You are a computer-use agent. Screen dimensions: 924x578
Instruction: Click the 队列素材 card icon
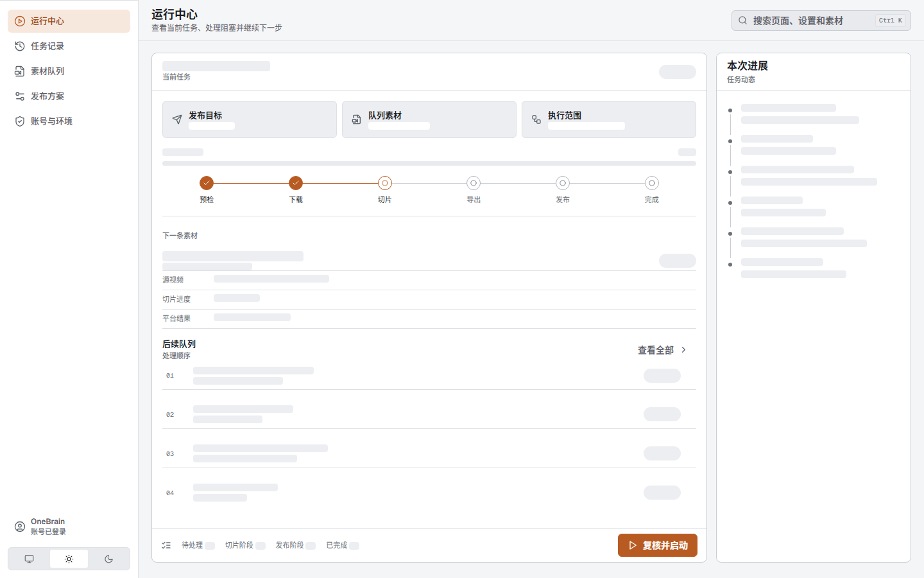tap(357, 119)
